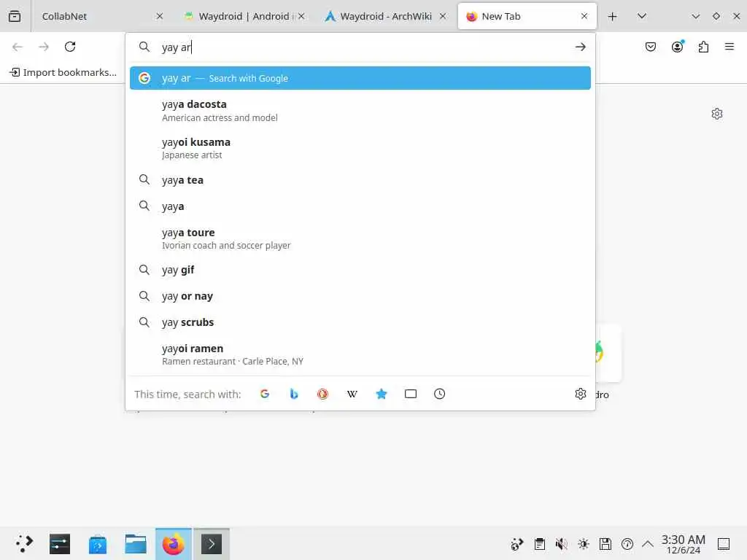The height and width of the screenshot is (560, 747).
Task: Search this time with Google icon
Action: point(264,394)
